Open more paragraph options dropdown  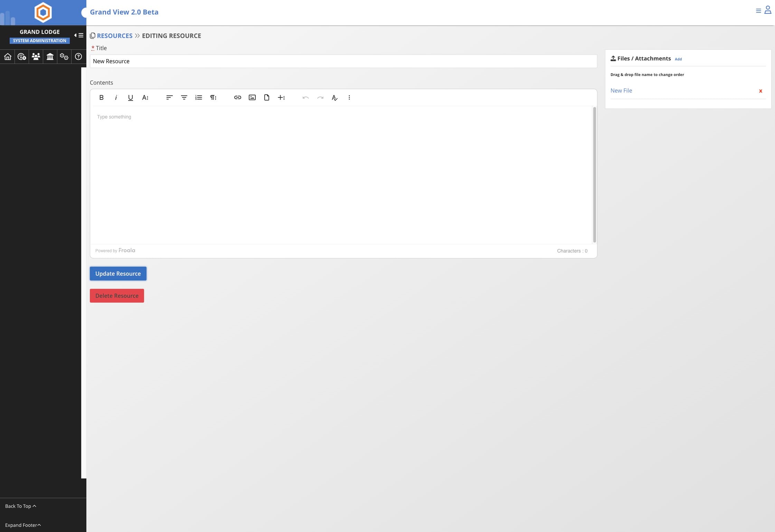[213, 97]
